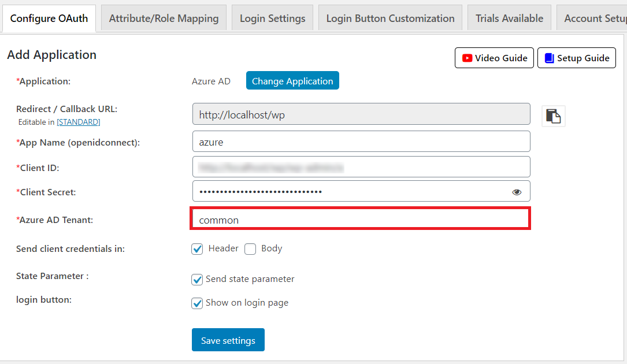Select the Trials Available tab

(x=509, y=18)
